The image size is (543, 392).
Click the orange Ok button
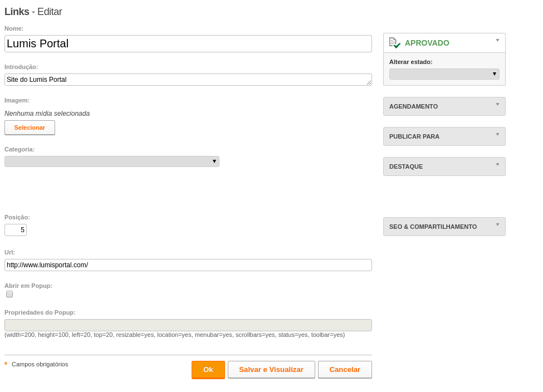[208, 370]
